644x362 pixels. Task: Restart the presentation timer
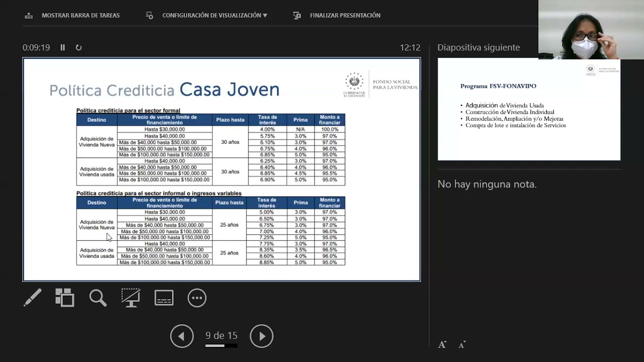coord(78,47)
